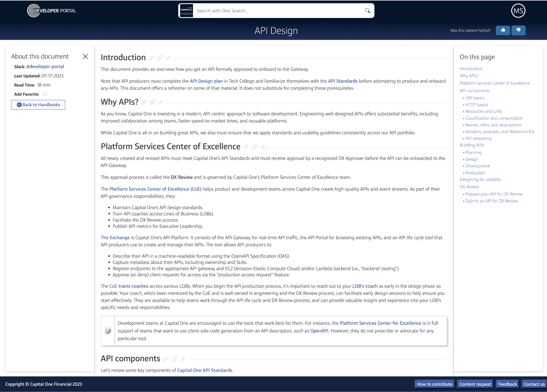Jump to Prepare your API for DX Review
The width and height of the screenshot is (547, 392).
point(494,194)
